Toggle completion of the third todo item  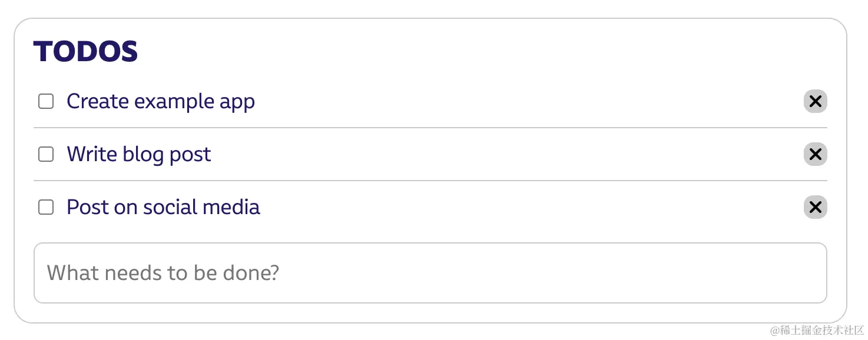(x=46, y=207)
